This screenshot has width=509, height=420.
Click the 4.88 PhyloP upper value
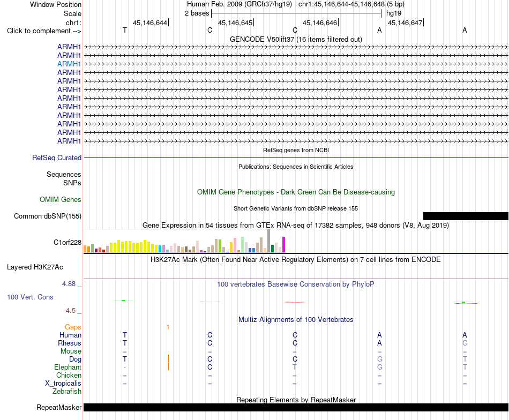point(69,284)
